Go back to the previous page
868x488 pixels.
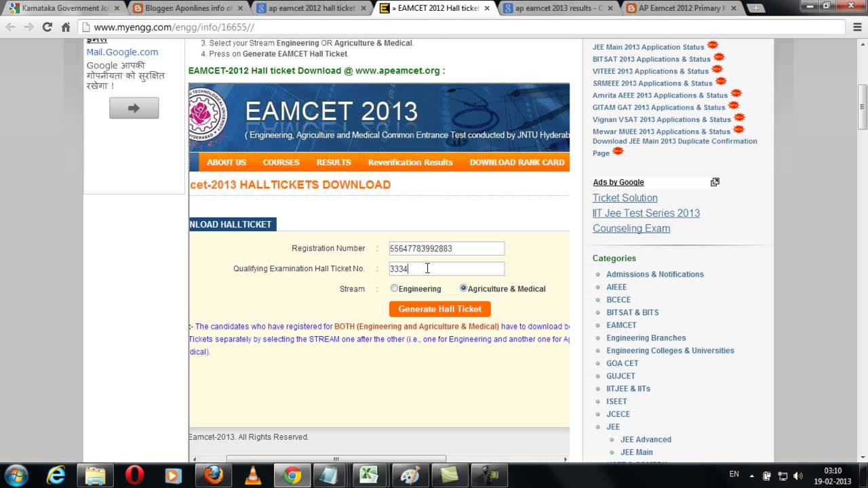coord(10,27)
